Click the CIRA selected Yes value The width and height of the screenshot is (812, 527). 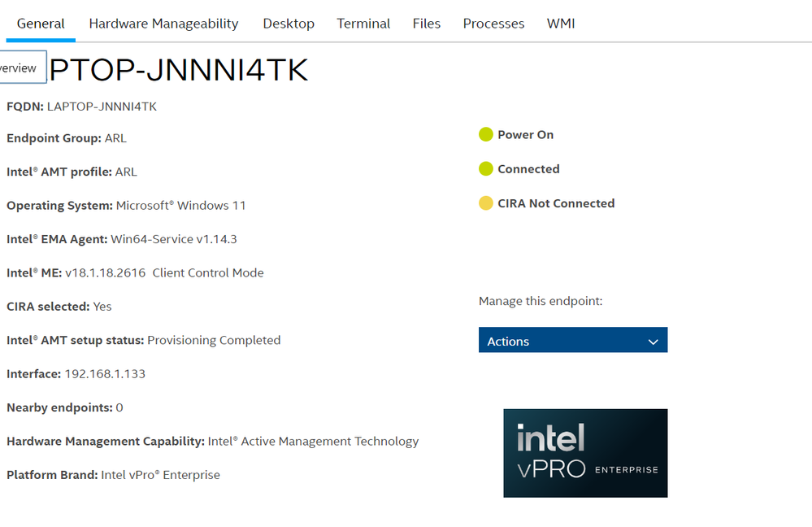102,307
